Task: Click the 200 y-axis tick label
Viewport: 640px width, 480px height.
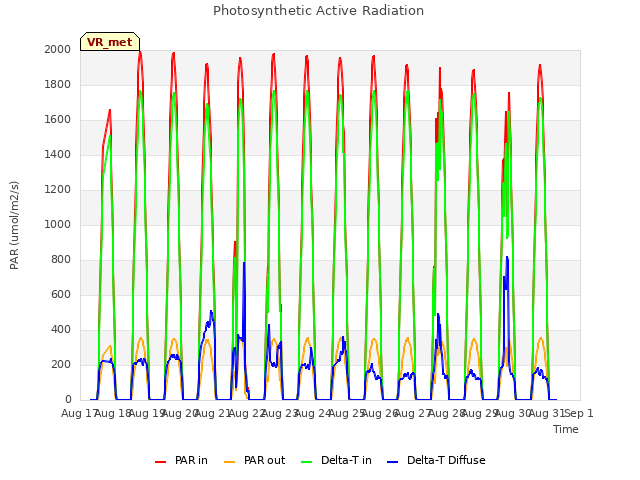Action: pyautogui.click(x=61, y=364)
